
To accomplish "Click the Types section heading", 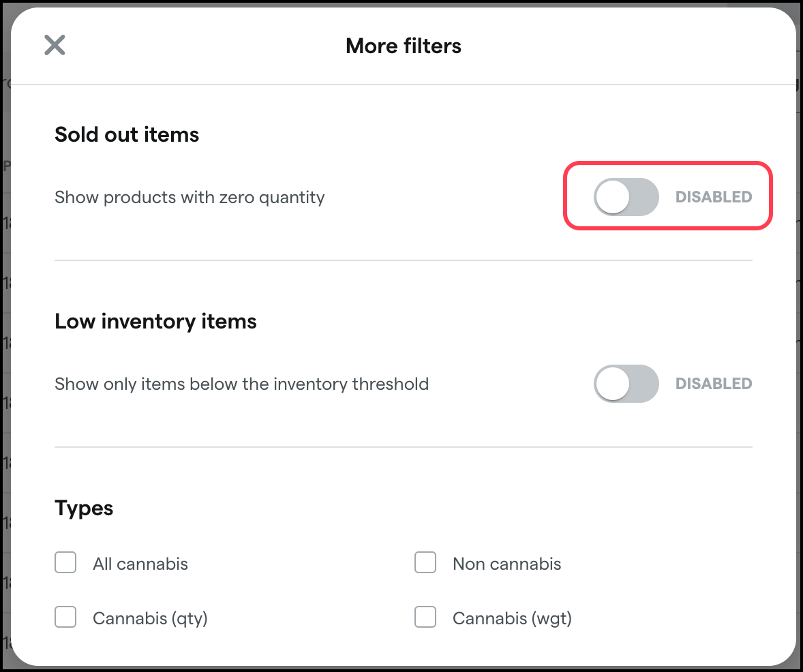I will pyautogui.click(x=83, y=508).
